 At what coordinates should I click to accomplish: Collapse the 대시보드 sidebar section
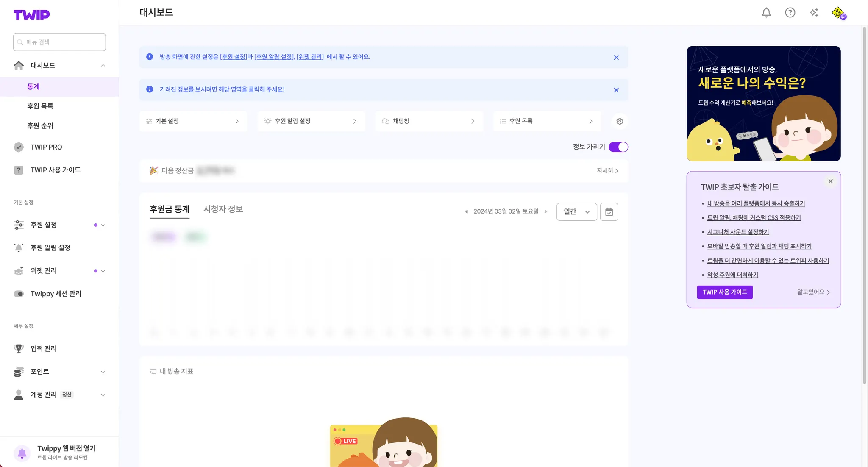click(x=103, y=65)
